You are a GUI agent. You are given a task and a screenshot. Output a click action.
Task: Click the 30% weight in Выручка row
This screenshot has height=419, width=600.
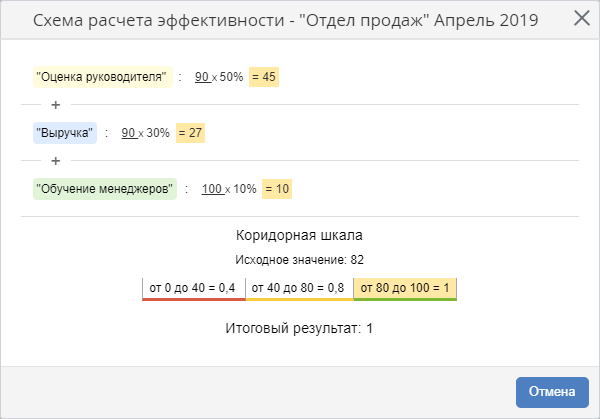coord(157,132)
